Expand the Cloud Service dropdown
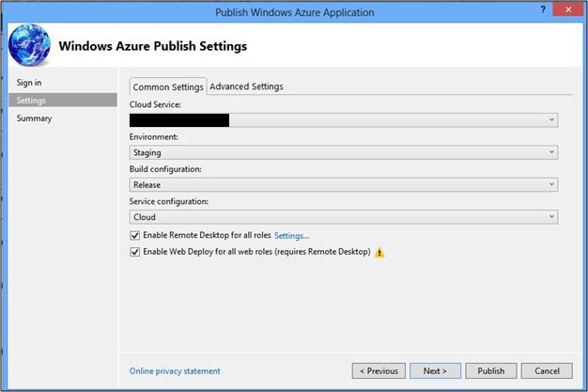 551,120
